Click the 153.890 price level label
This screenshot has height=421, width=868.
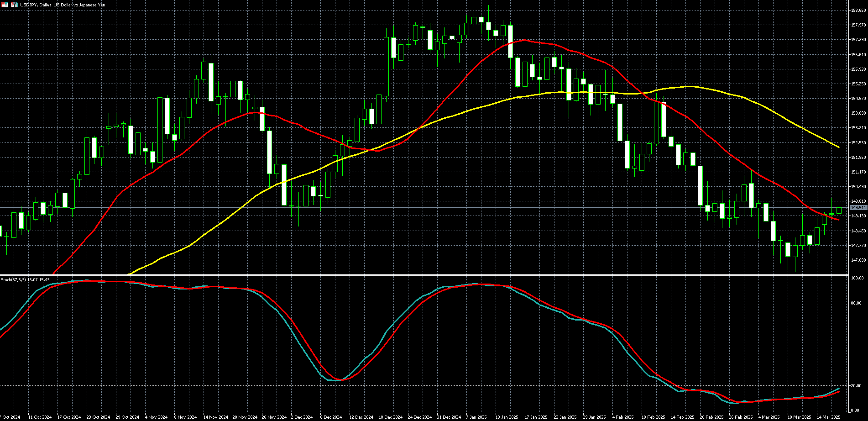coord(858,113)
